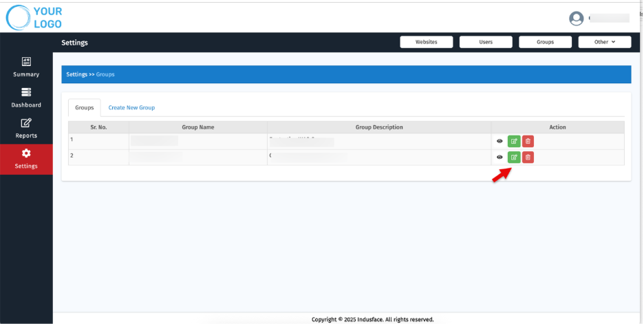
Task: View group in row 2
Action: click(500, 158)
